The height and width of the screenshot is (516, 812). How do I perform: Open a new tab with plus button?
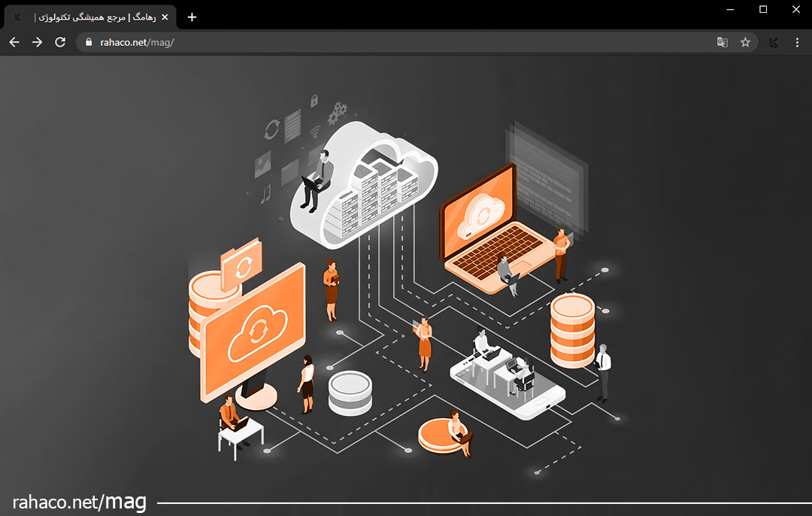(192, 17)
